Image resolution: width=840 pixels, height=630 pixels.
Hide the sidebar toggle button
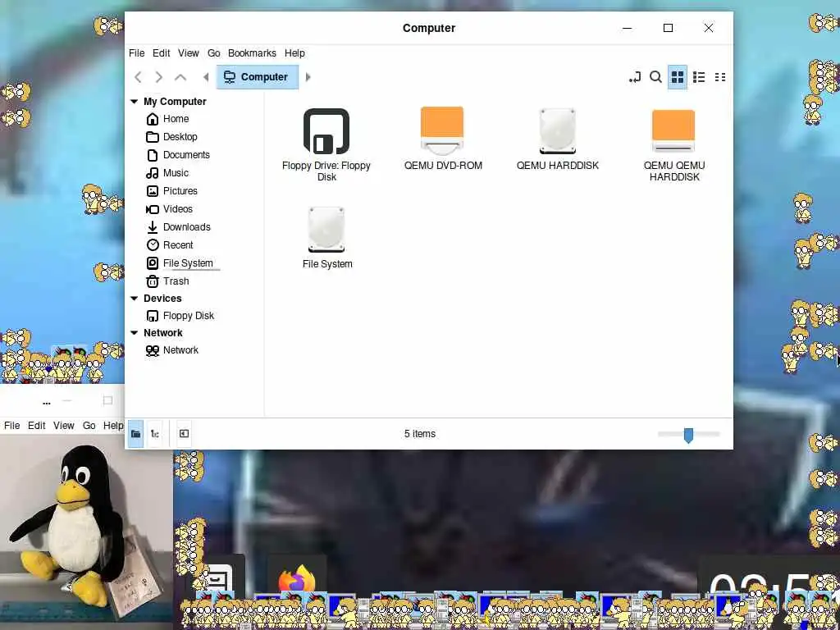pyautogui.click(x=184, y=434)
